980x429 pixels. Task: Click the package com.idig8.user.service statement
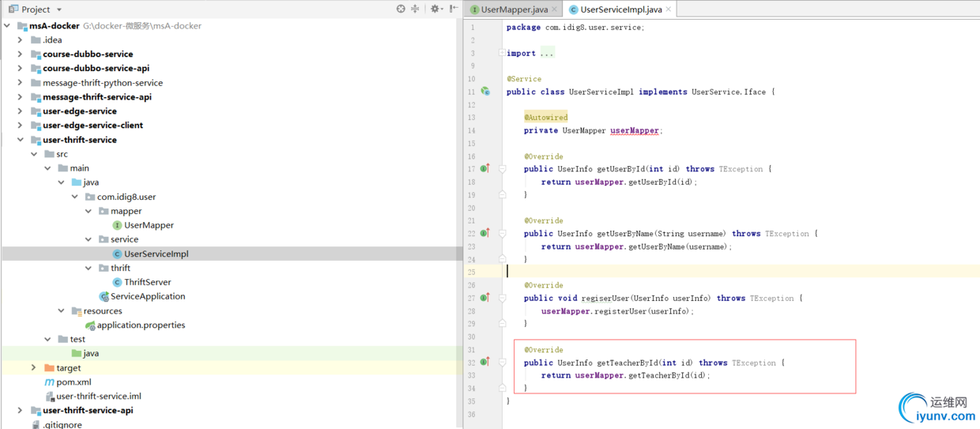(x=575, y=27)
